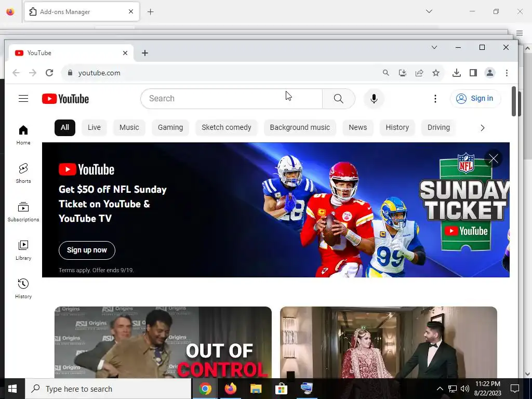Open the network icon in system tray
532x399 pixels.
[453, 389]
